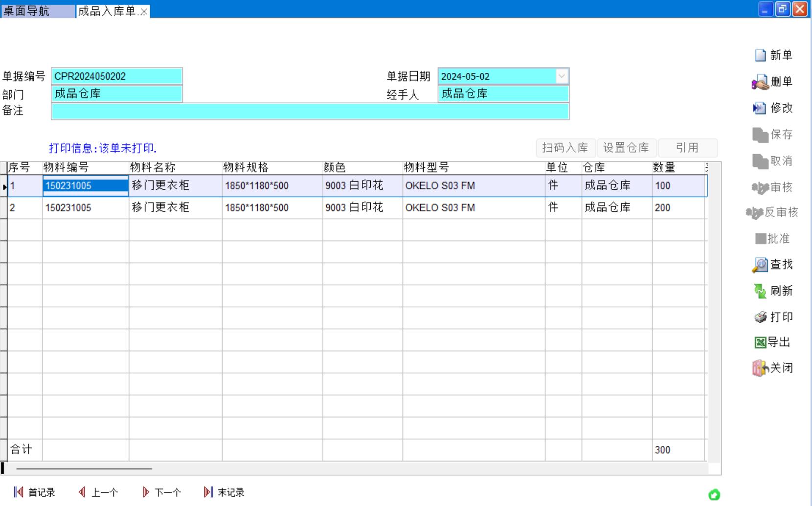Image resolution: width=812 pixels, height=506 pixels.
Task: Open the Find (查找) magnifier icon
Action: click(760, 265)
